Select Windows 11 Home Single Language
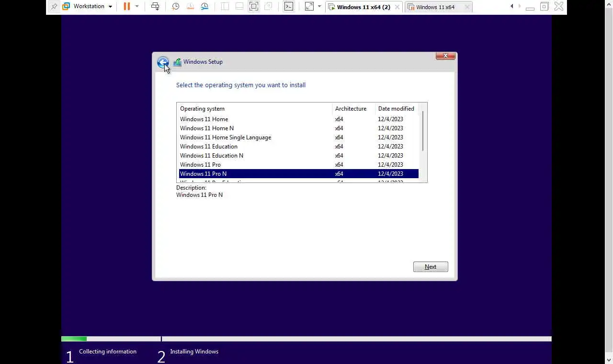The image size is (613, 364). pyautogui.click(x=299, y=137)
